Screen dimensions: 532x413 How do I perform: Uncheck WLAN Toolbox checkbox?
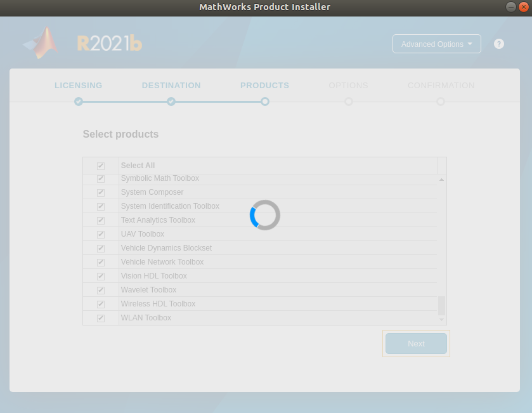coord(101,318)
